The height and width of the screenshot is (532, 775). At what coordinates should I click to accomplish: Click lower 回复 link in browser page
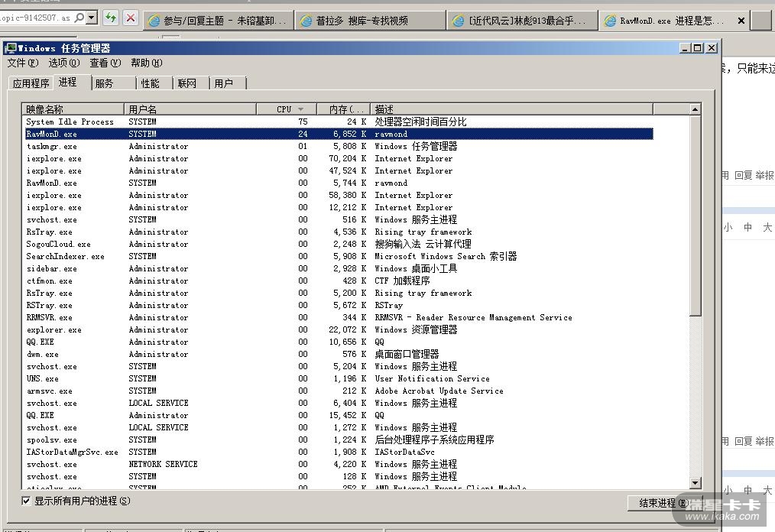coord(744,441)
